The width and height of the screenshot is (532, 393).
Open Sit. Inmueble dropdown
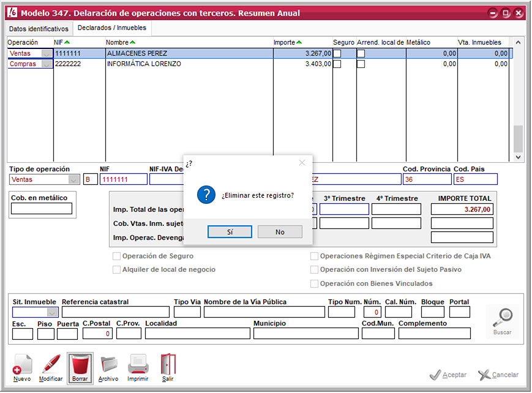coord(52,312)
